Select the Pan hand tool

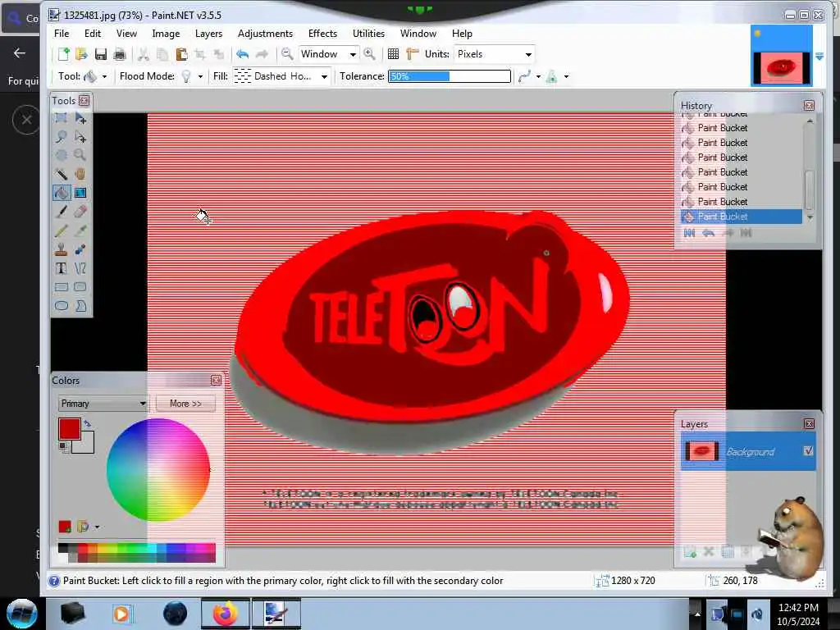[80, 174]
